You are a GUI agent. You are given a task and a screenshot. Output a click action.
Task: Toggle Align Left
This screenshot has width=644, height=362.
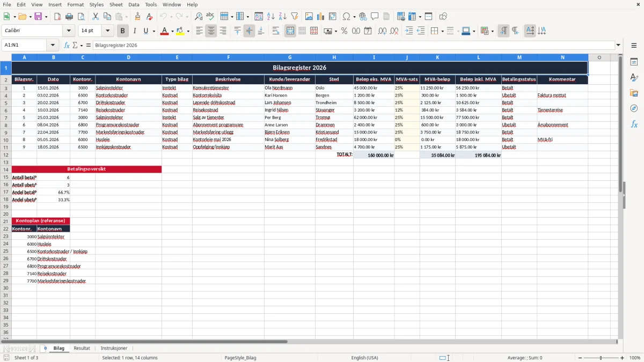tap(199, 31)
